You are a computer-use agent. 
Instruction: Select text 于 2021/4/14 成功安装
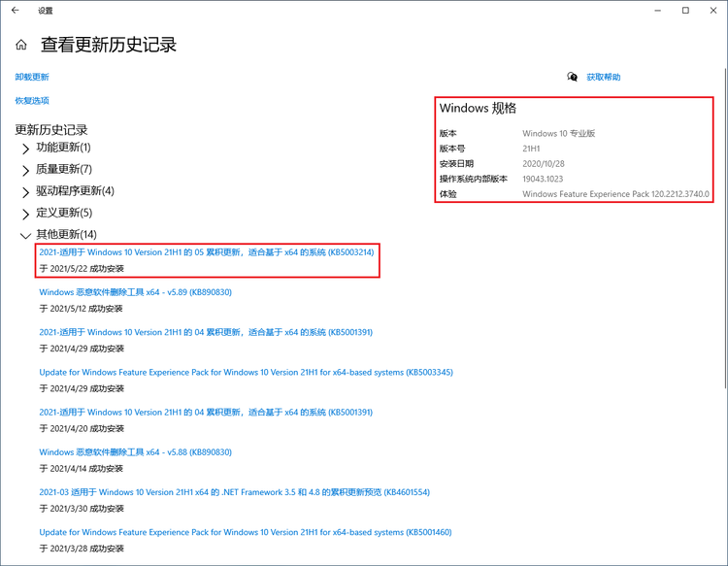pyautogui.click(x=81, y=469)
